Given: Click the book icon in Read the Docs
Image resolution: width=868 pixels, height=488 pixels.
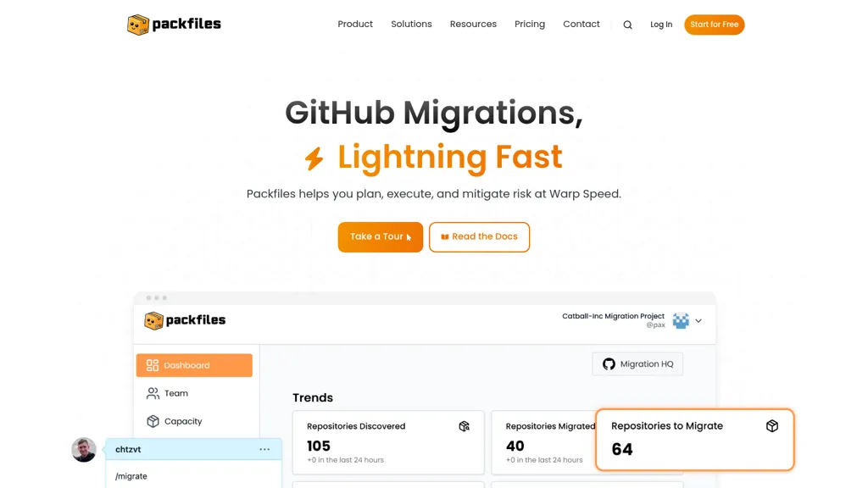Looking at the screenshot, I should click(x=444, y=237).
